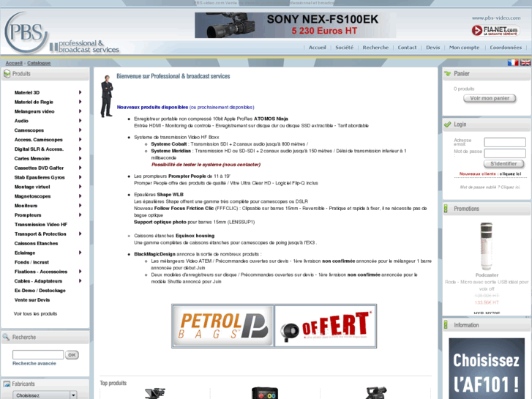Click the Produits panel box icon
The width and height of the screenshot is (532, 399).
pyautogui.click(x=7, y=74)
